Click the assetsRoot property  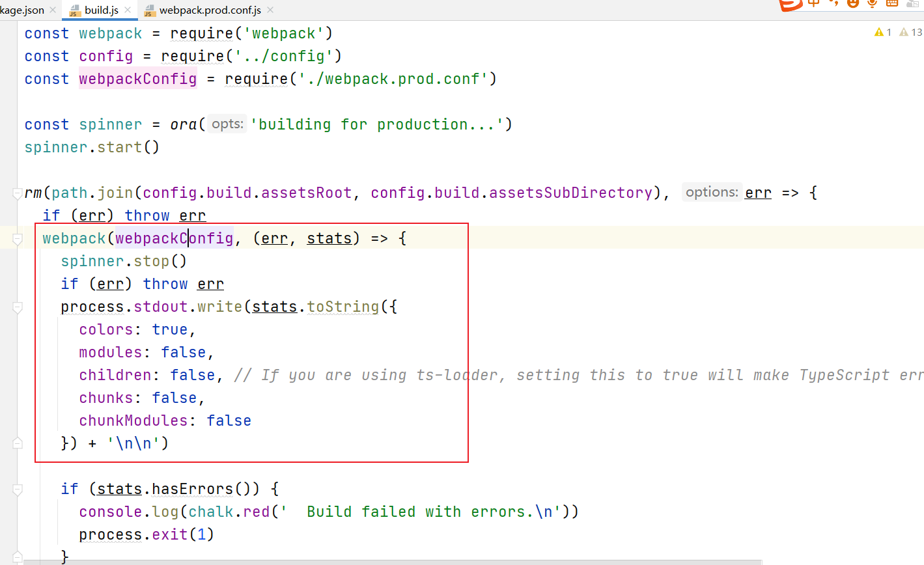pyautogui.click(x=306, y=193)
